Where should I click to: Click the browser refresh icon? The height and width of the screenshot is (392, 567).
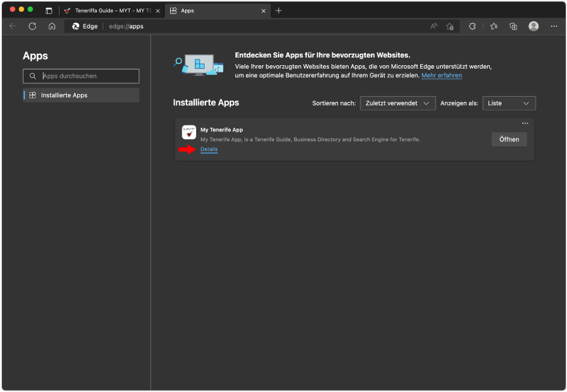click(x=32, y=26)
